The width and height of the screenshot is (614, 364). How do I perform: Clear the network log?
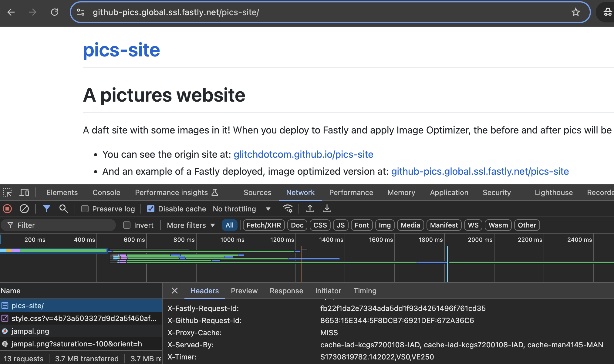24,209
